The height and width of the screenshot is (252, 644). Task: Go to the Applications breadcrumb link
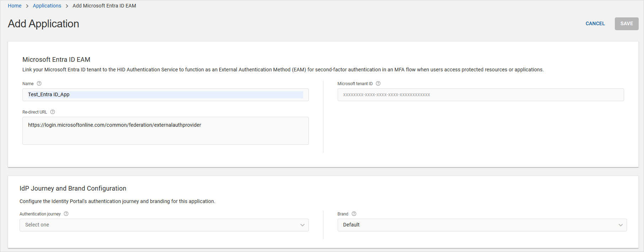pyautogui.click(x=47, y=6)
